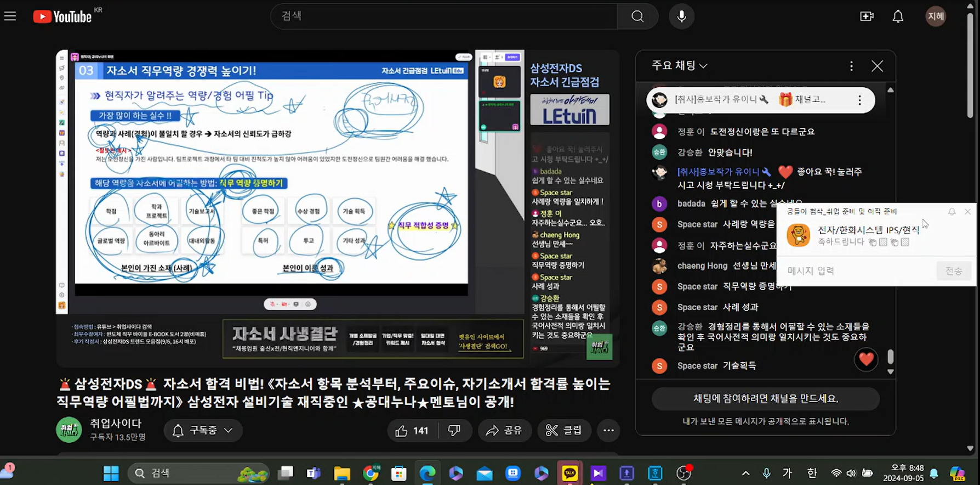Viewport: 980px width, 485px height.
Task: Open the 취업사이다 channel avatar
Action: (x=69, y=430)
